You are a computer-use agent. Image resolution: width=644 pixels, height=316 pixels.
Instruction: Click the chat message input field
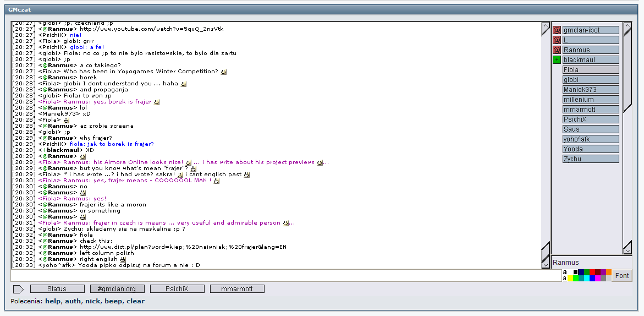[286, 275]
